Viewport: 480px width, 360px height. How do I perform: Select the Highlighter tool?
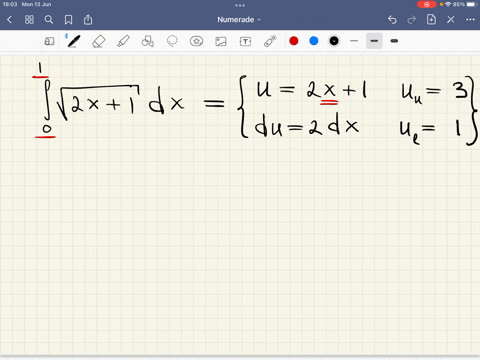(x=123, y=41)
